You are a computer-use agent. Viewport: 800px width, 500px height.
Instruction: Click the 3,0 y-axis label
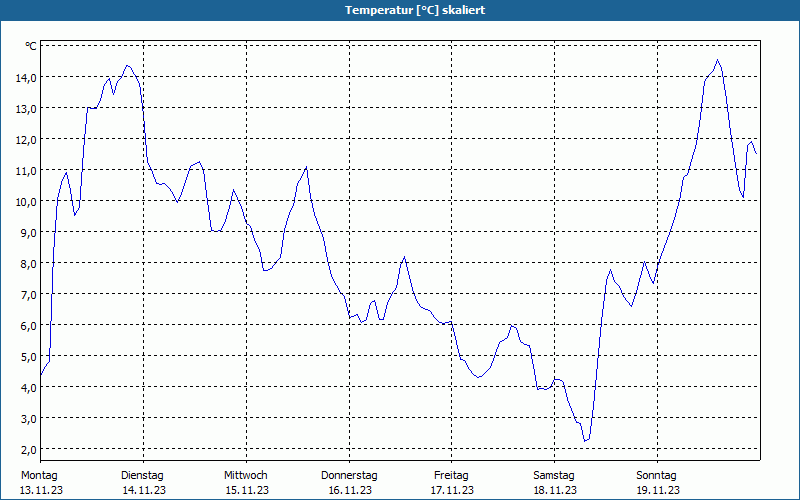pyautogui.click(x=28, y=419)
